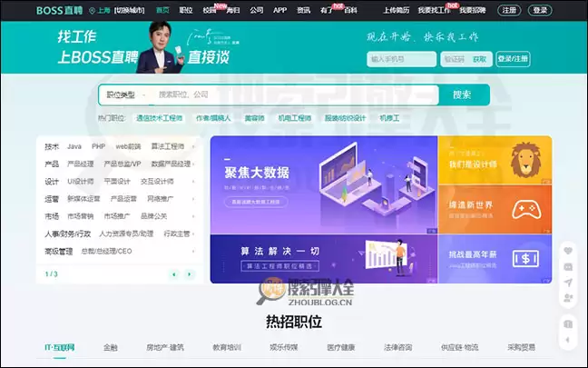Expand the 人事/财务/行政 category row arrow
This screenshot has width=588, height=368.
pyautogui.click(x=193, y=234)
